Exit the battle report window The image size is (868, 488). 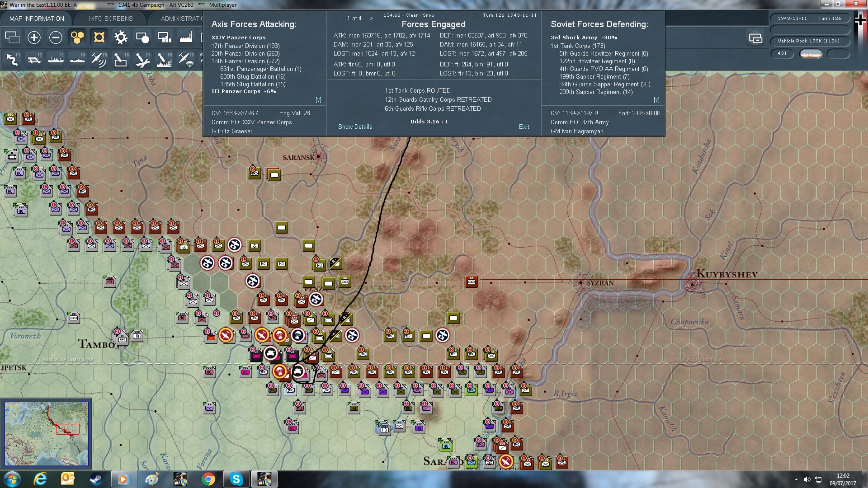click(524, 127)
